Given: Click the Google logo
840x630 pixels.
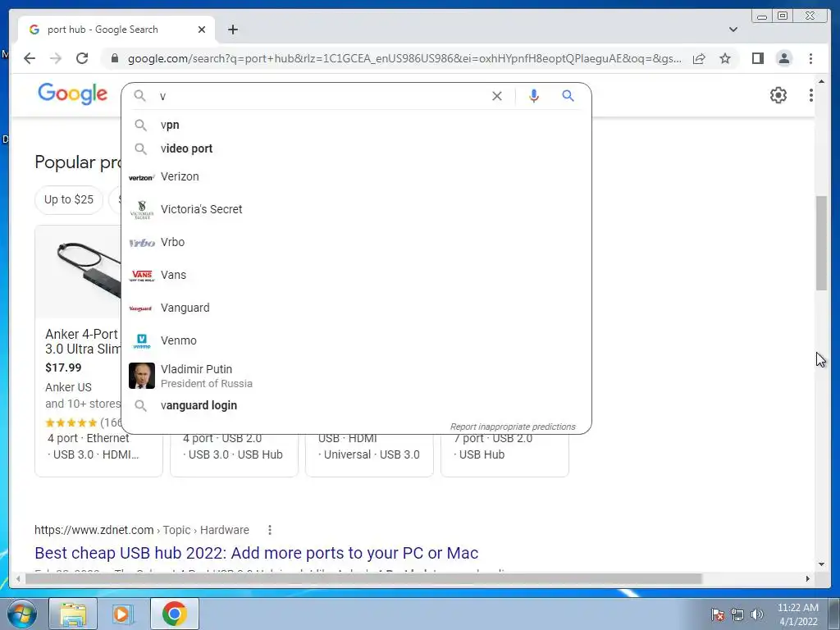Looking at the screenshot, I should 73,94.
